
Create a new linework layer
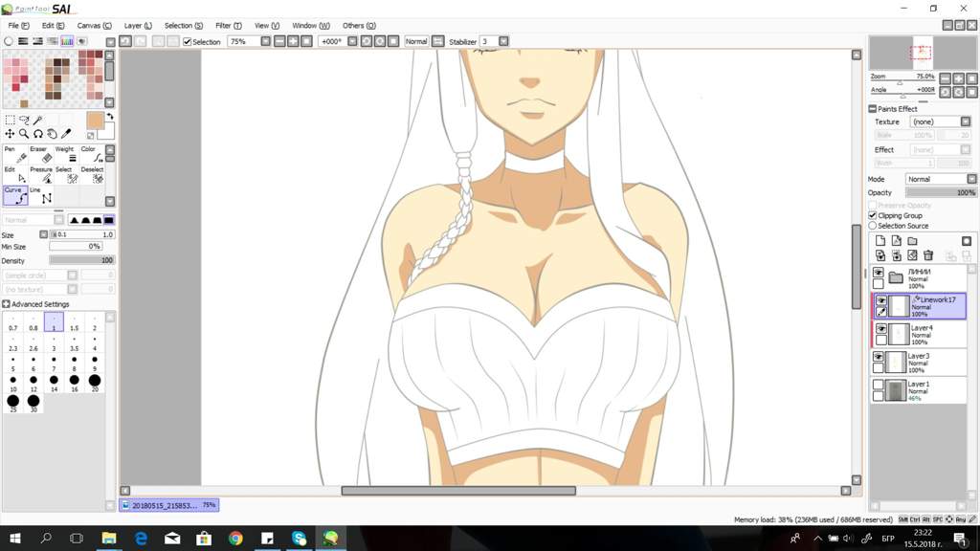896,241
